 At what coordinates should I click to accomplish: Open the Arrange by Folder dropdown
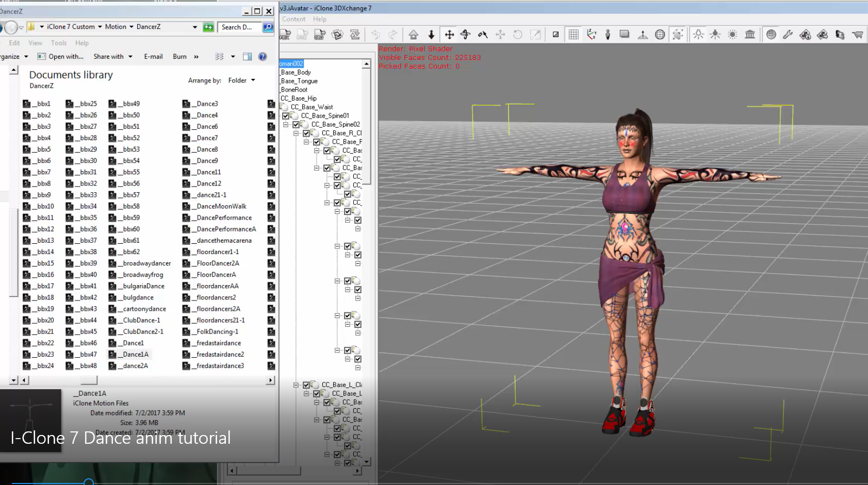[242, 80]
